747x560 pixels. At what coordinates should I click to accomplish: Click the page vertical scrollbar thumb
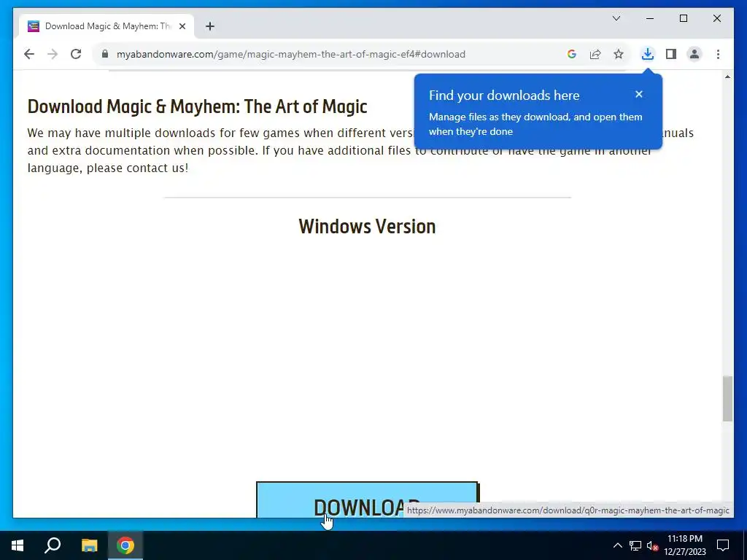727,399
